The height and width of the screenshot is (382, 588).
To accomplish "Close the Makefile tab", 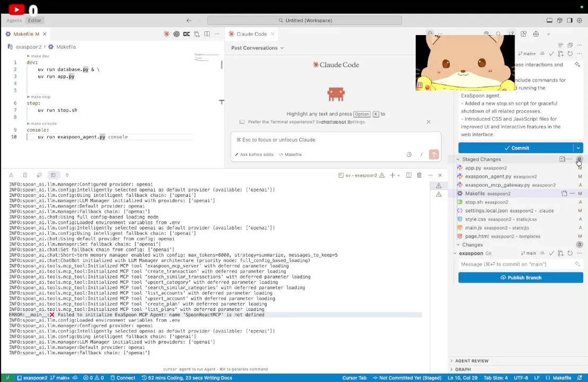I will coord(45,34).
